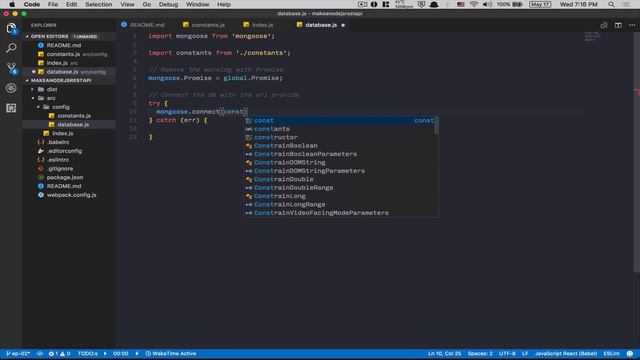Screen dimensions: 640x360
Task: Click git branch indicator in status bar
Action: [x=18, y=353]
